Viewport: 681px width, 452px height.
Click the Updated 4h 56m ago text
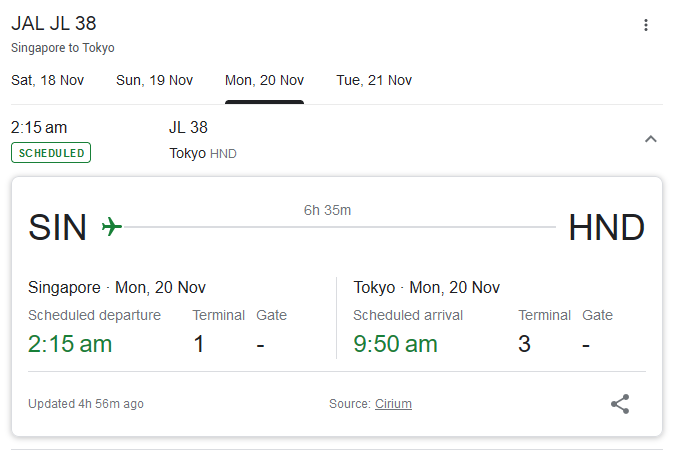click(86, 404)
